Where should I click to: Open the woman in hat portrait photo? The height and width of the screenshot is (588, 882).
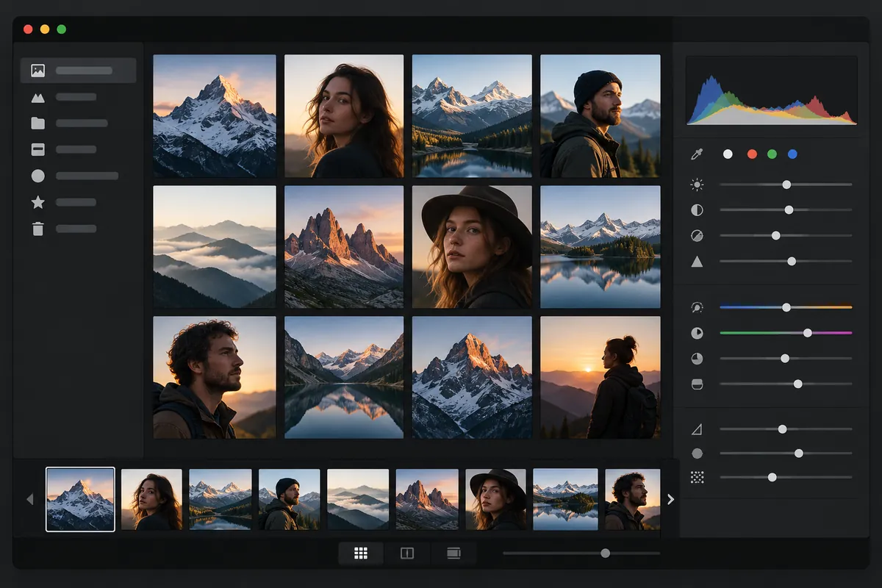472,247
